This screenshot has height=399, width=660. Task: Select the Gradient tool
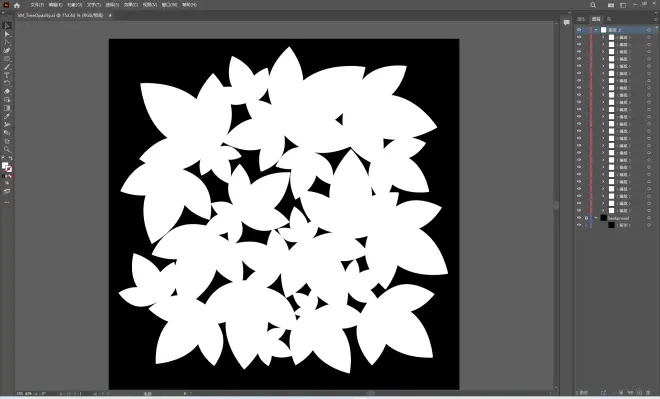coord(7,108)
